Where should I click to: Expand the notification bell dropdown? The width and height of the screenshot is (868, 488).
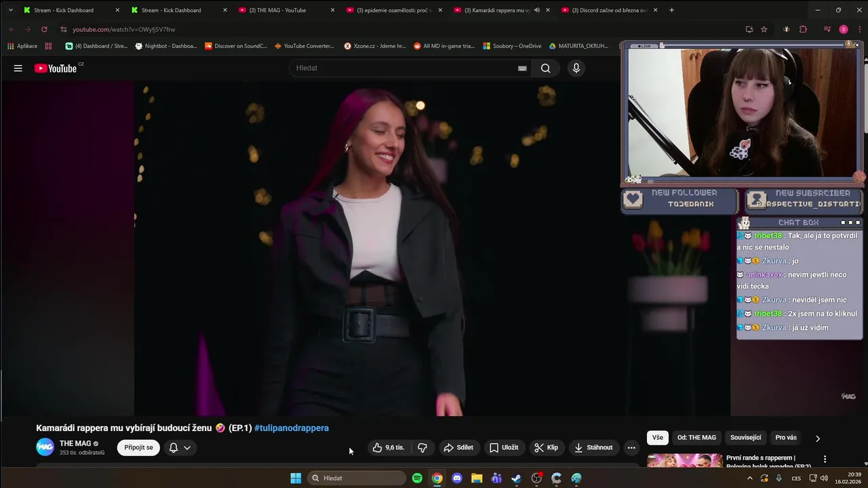180,447
